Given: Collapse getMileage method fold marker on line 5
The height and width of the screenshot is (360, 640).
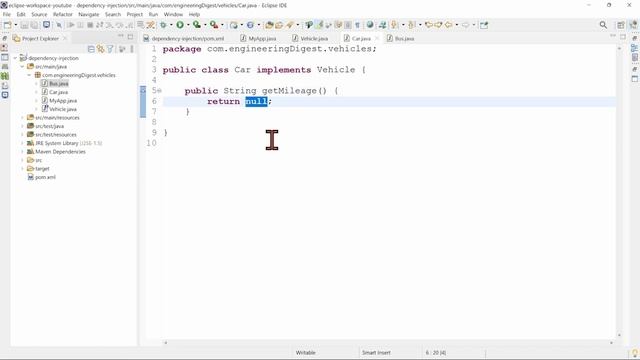Looking at the screenshot, I should [x=160, y=91].
